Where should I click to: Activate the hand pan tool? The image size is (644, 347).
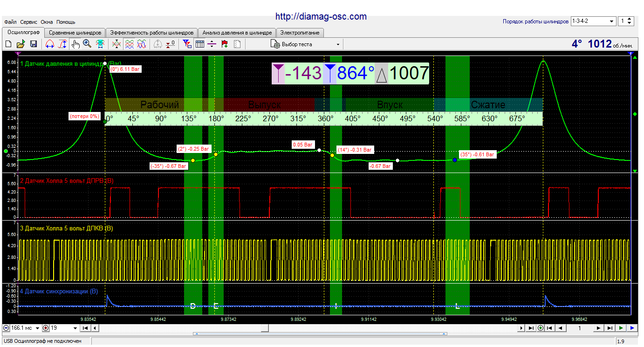[x=75, y=44]
